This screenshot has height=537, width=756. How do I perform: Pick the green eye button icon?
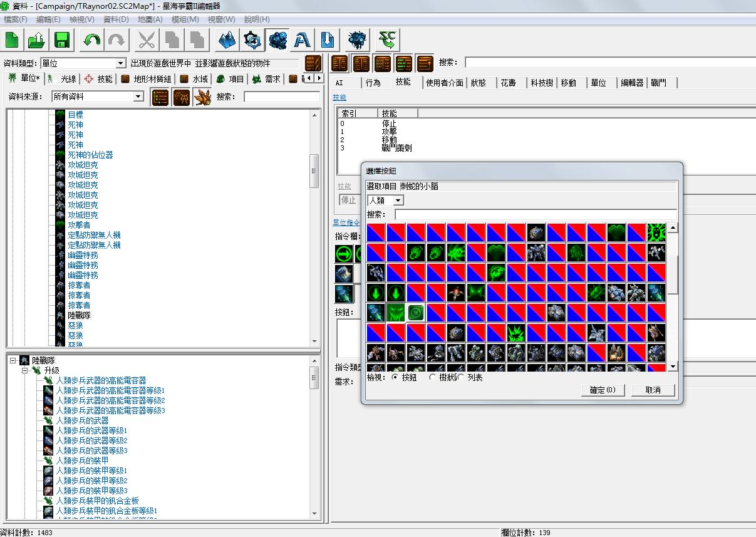coord(456,253)
